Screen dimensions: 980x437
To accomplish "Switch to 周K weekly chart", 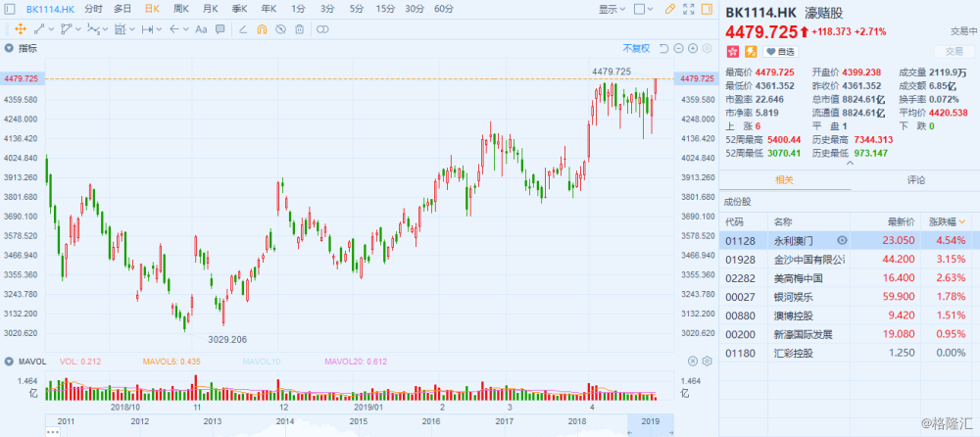I will tap(180, 8).
